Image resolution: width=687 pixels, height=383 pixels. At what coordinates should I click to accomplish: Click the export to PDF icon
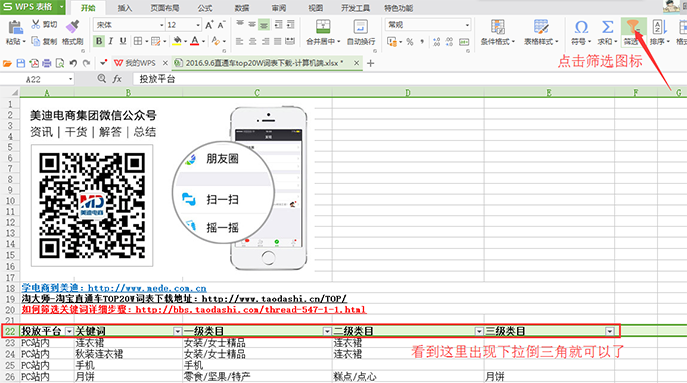(x=34, y=64)
